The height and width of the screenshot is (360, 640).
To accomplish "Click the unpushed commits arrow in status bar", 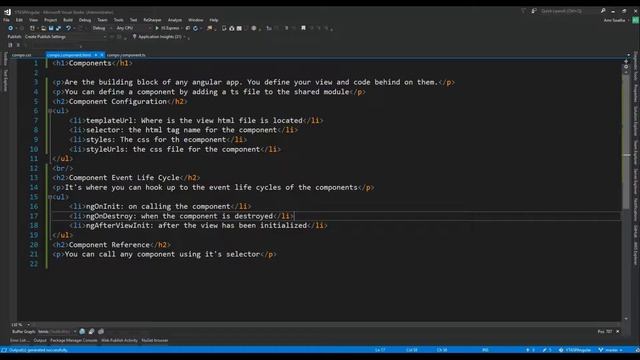I will click(x=530, y=350).
